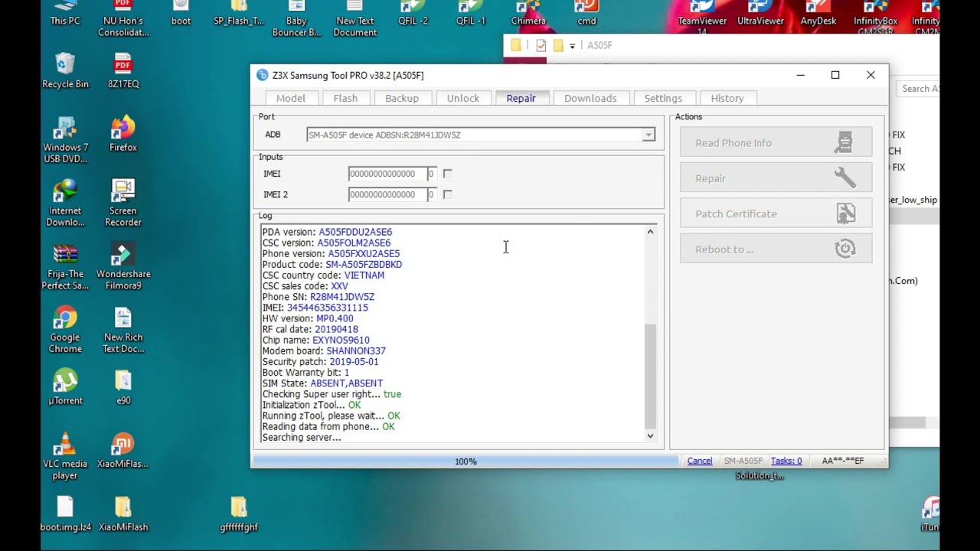Open the boot.img.lz4 file icon

coord(65,514)
